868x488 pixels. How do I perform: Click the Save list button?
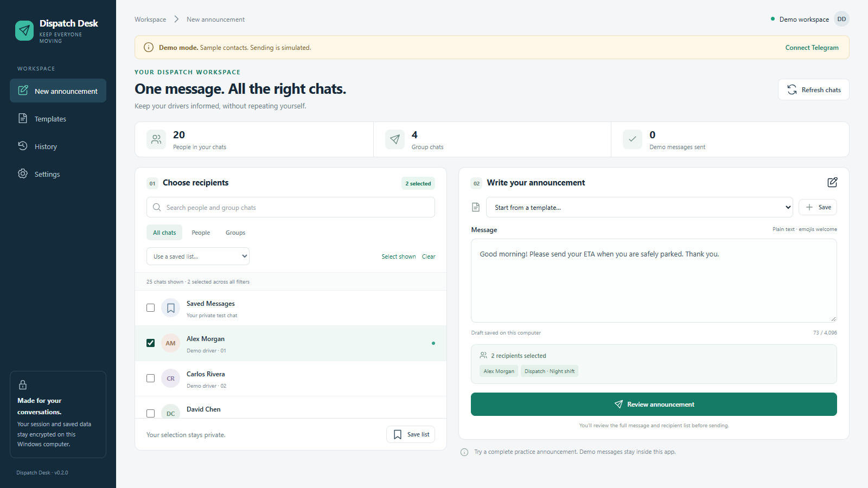coord(411,434)
